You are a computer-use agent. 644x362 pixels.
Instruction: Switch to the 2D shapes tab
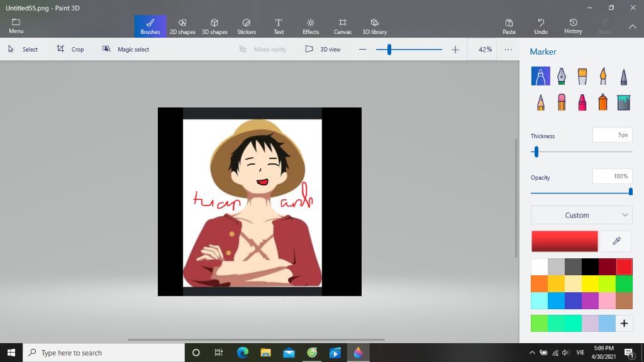coord(182,26)
